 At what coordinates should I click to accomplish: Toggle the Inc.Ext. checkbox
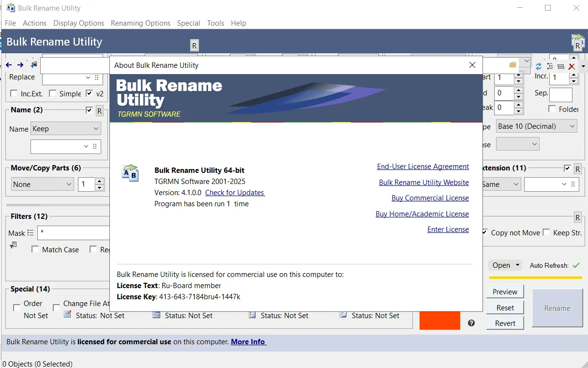pos(14,93)
